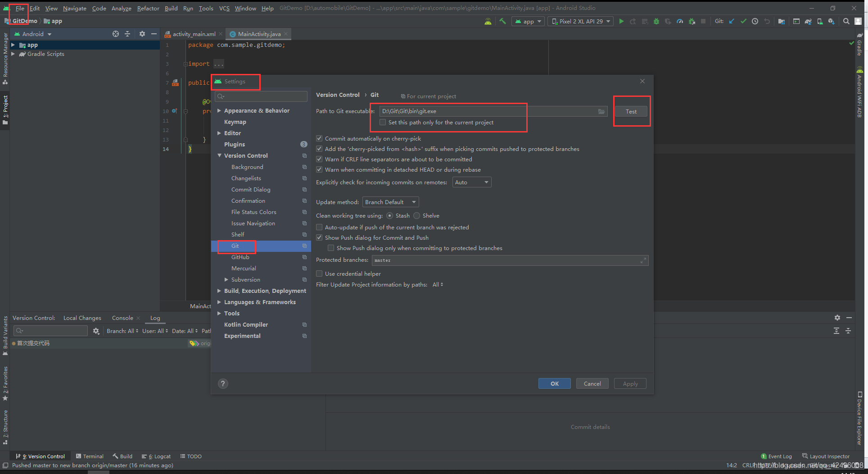Click the Settings dialog help question mark
The image size is (868, 474).
(223, 383)
